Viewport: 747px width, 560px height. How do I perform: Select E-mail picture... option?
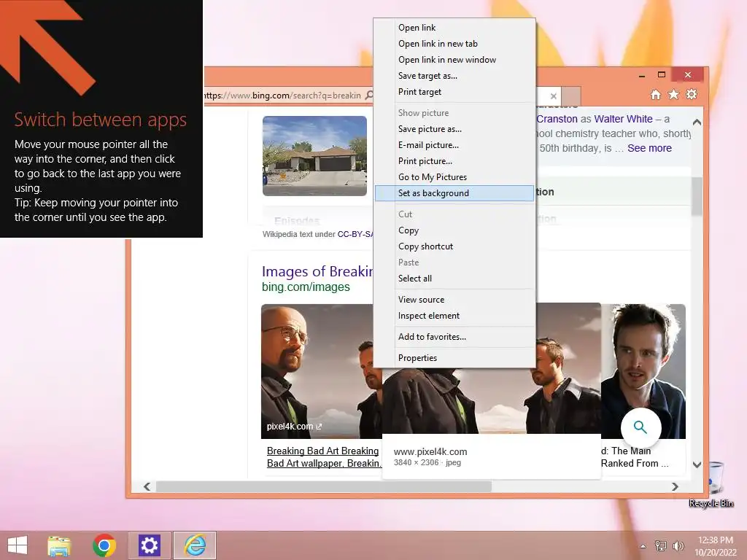tap(454, 145)
